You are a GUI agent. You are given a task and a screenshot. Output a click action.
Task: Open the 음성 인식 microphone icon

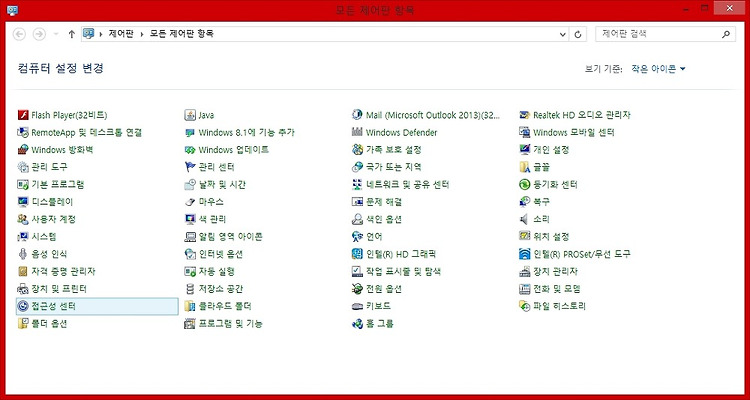click(23, 254)
